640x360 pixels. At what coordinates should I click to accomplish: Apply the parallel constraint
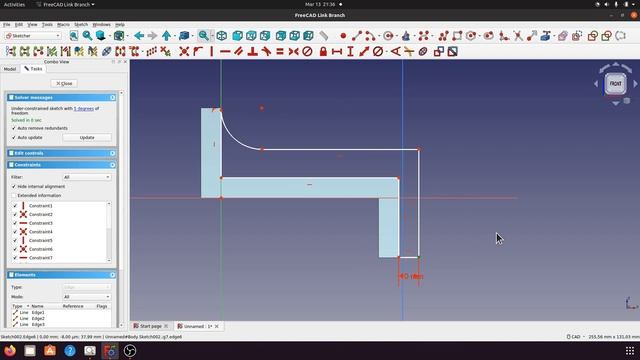pos(239,52)
